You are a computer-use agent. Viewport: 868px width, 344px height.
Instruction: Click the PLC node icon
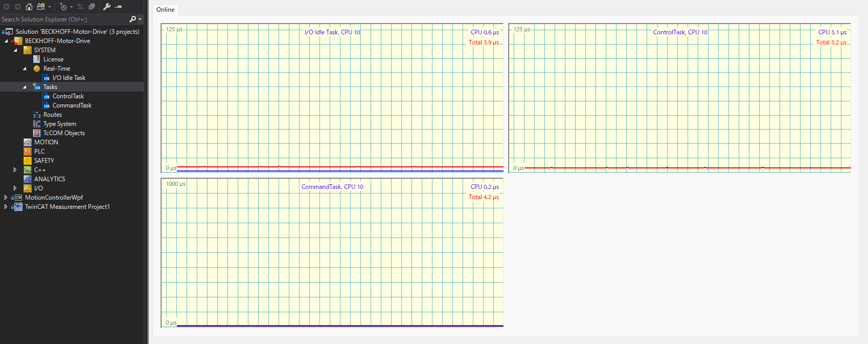pyautogui.click(x=28, y=152)
